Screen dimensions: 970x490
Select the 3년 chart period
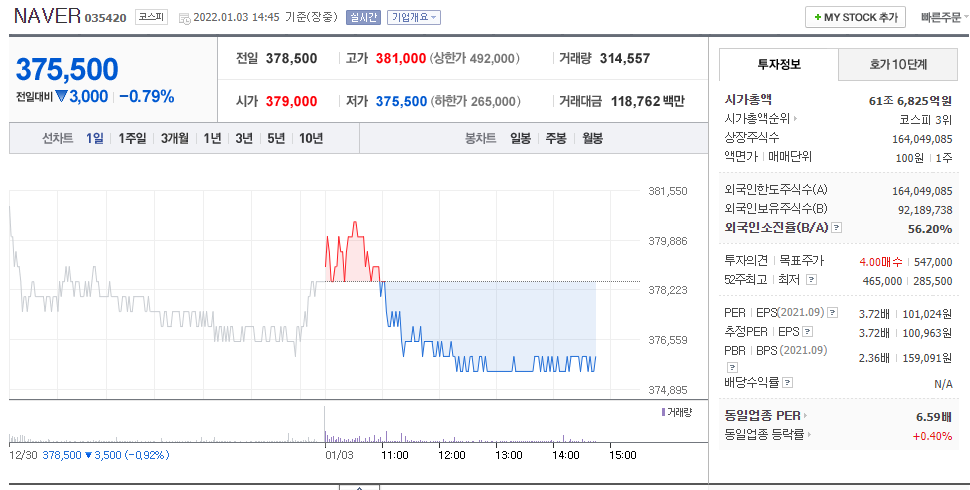point(244,138)
